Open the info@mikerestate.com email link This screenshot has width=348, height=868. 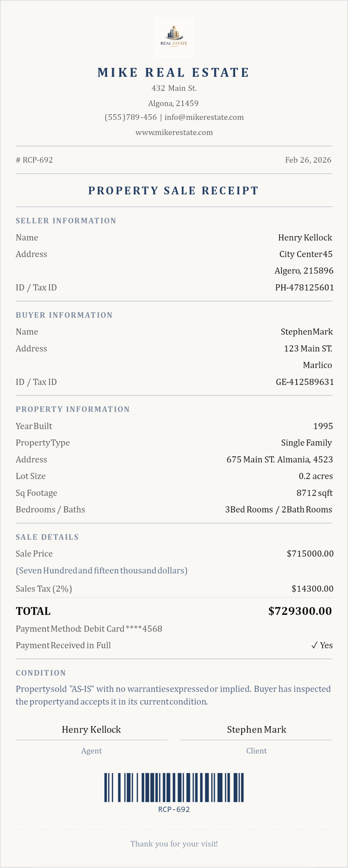coord(204,117)
